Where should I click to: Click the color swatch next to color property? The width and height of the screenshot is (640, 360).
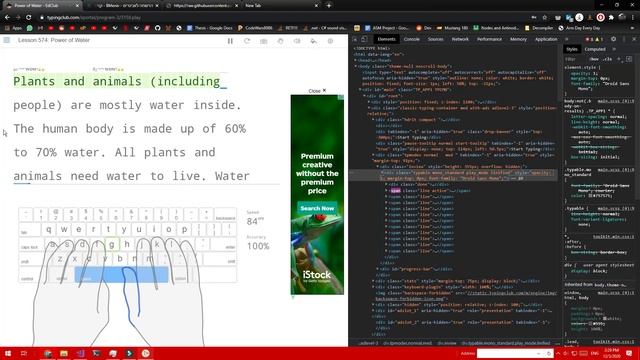pos(590,196)
